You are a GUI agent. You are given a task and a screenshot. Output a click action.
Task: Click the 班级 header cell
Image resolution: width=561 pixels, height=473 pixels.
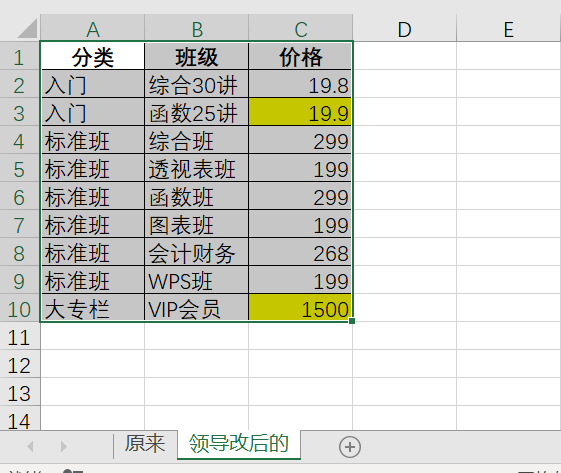[197, 56]
